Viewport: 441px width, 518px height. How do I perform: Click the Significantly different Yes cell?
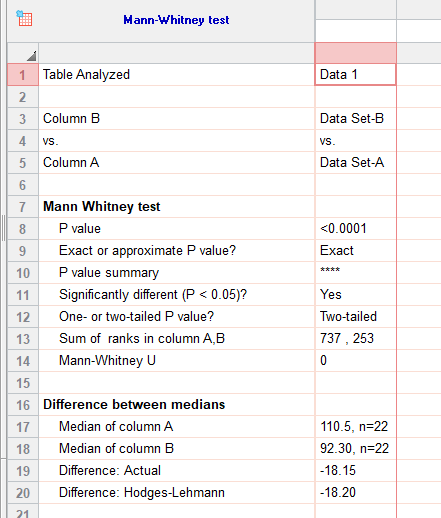coord(355,295)
